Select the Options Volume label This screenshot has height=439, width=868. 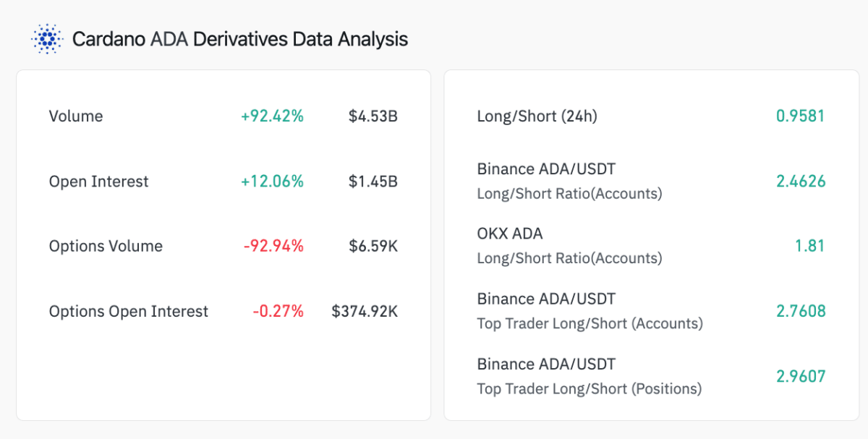pyautogui.click(x=106, y=247)
